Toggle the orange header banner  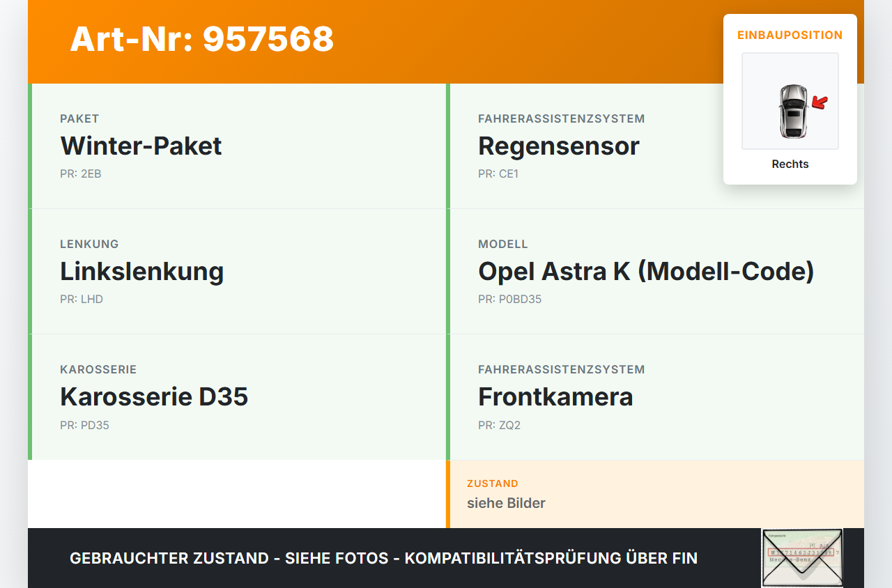[x=446, y=40]
